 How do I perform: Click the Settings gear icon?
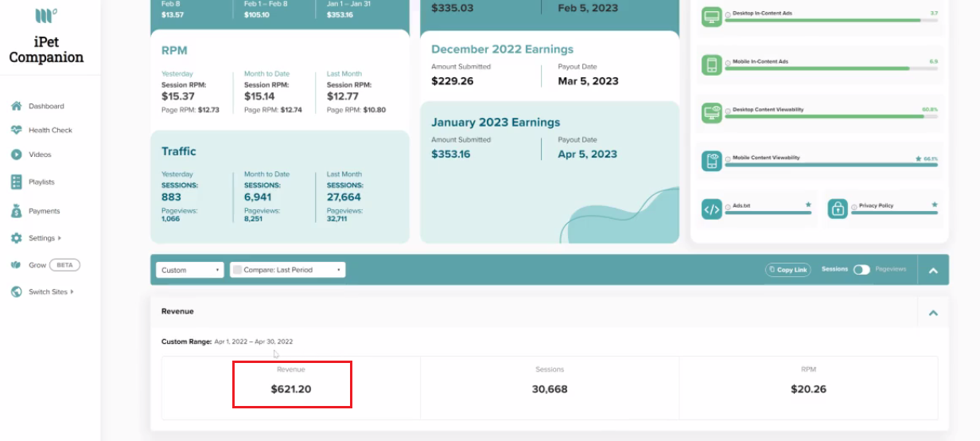tap(16, 238)
